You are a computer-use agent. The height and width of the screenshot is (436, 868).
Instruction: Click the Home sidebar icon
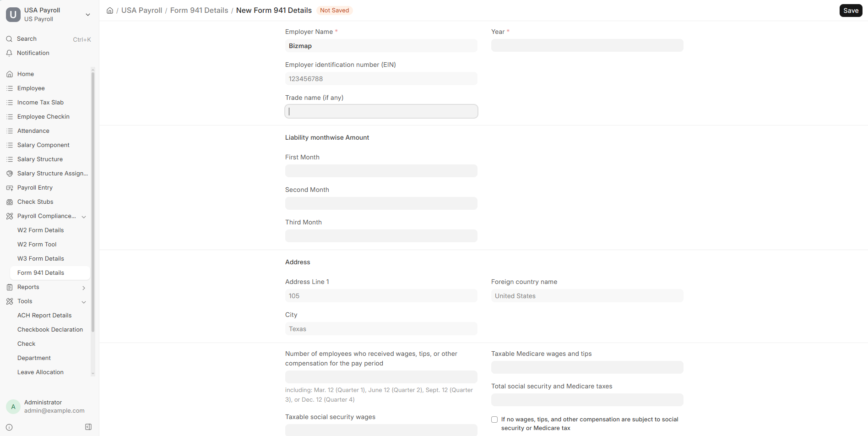pyautogui.click(x=10, y=74)
